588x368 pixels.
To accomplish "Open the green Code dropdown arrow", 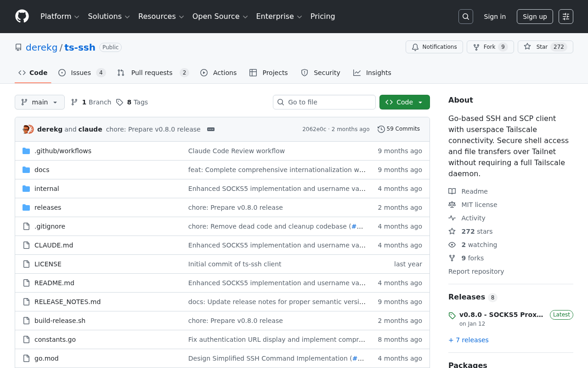I will pos(421,102).
